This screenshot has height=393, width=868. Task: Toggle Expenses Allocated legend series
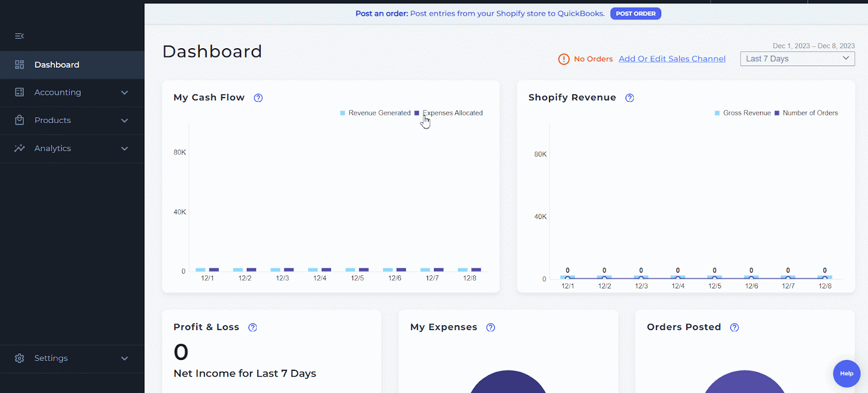[449, 113]
